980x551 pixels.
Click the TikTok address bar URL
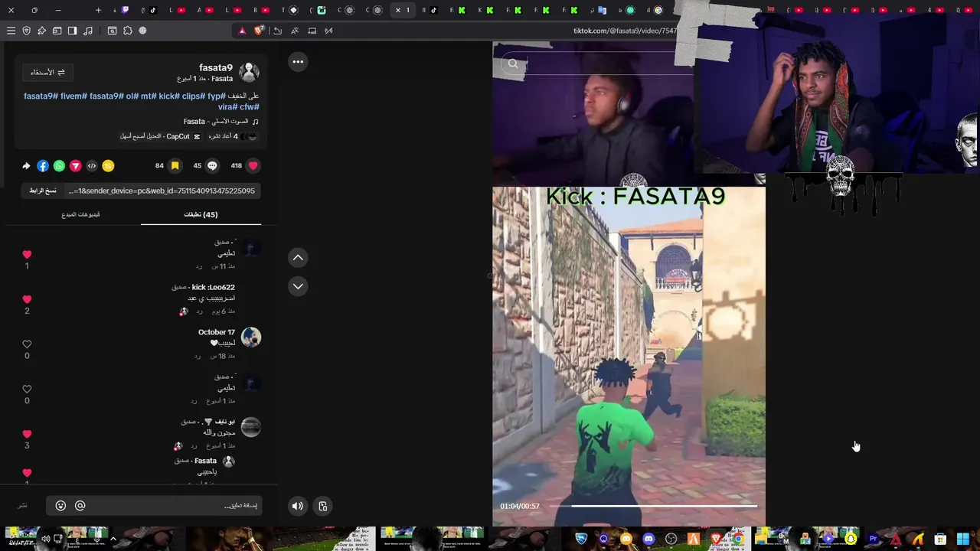[625, 31]
